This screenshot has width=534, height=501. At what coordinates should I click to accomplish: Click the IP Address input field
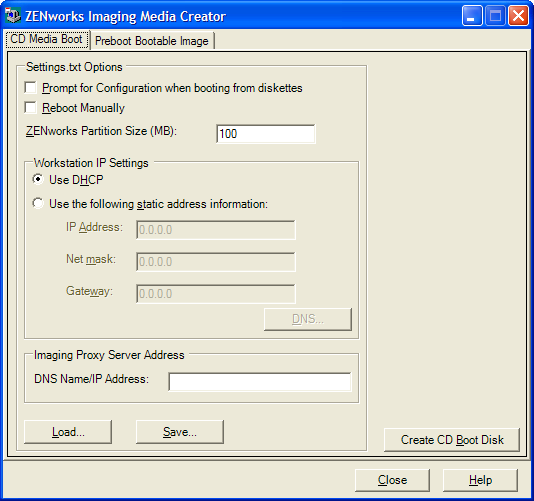pyautogui.click(x=216, y=230)
